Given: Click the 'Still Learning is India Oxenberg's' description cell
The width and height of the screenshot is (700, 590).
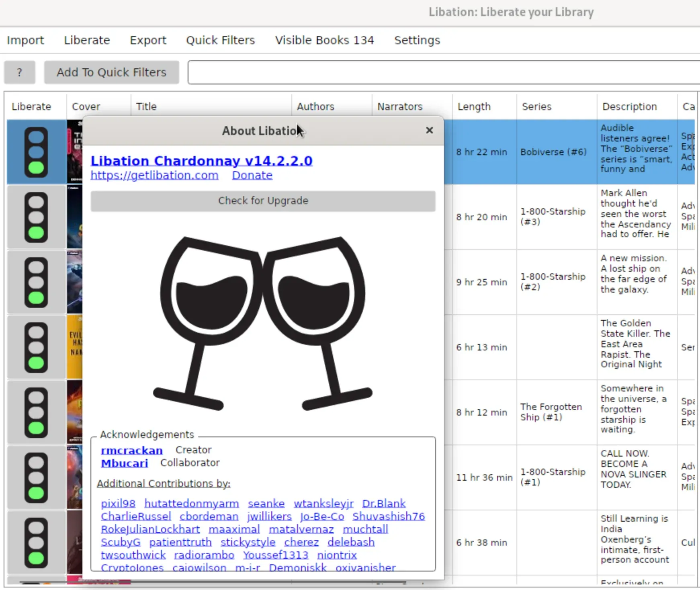Looking at the screenshot, I should point(637,543).
